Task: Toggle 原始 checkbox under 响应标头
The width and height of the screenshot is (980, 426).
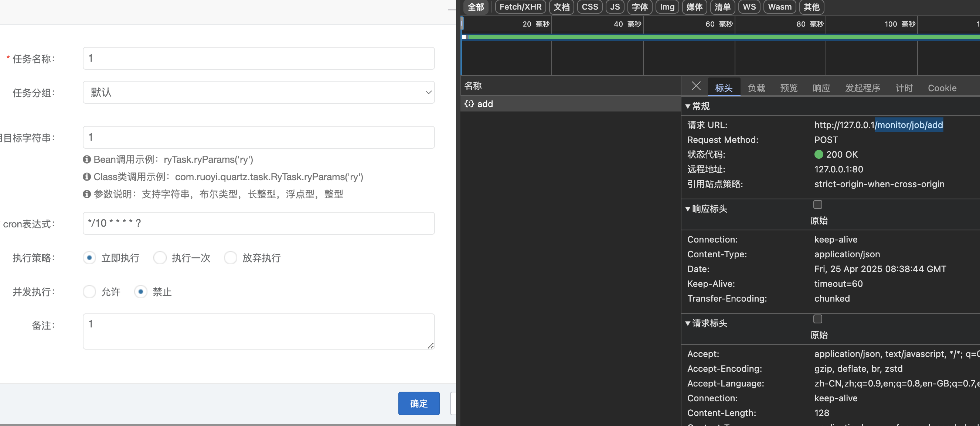Action: (x=817, y=205)
